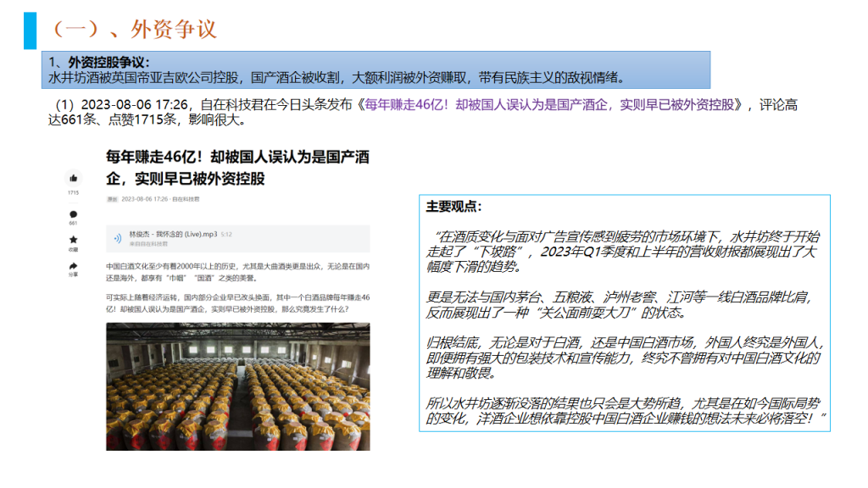Click the thumbs-up like icon
868x488 pixels.
click(x=74, y=178)
